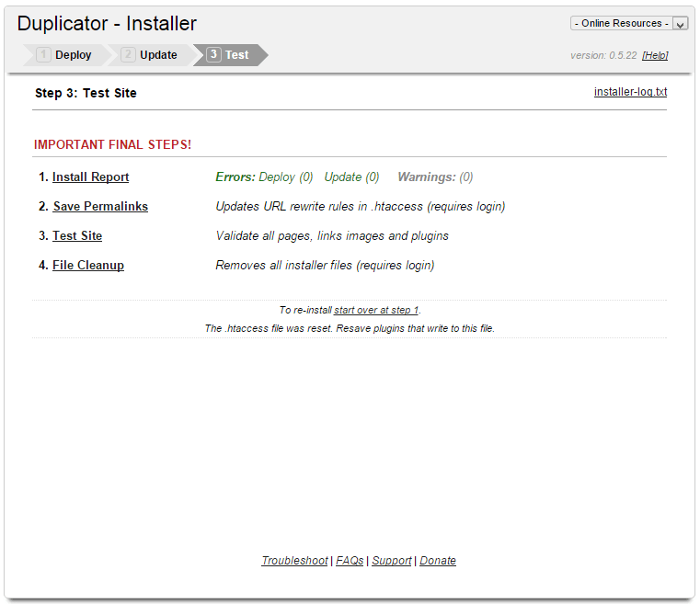Open the Online Resources dropdown
Screen dimensions: 700x604
coord(629,23)
